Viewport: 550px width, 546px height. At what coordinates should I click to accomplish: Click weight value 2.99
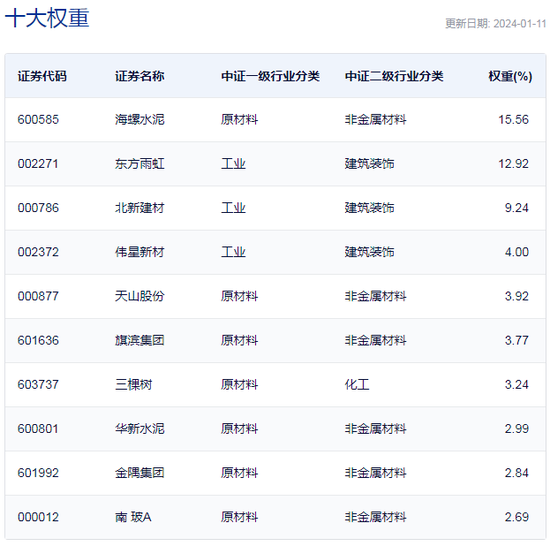(x=516, y=429)
